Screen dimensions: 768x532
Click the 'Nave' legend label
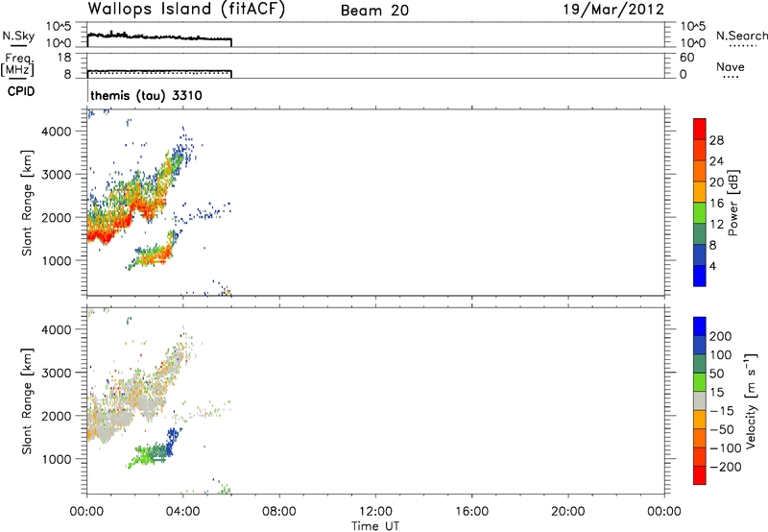point(731,67)
